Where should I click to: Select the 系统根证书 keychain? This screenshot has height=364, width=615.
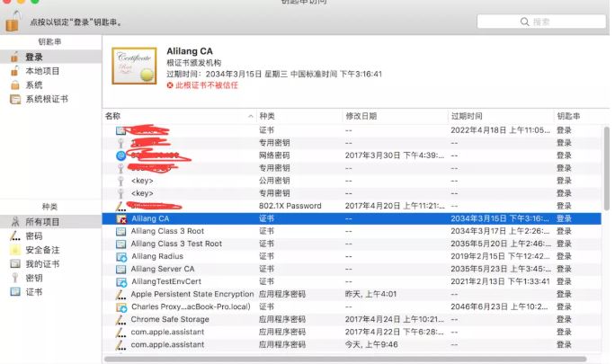click(x=51, y=99)
